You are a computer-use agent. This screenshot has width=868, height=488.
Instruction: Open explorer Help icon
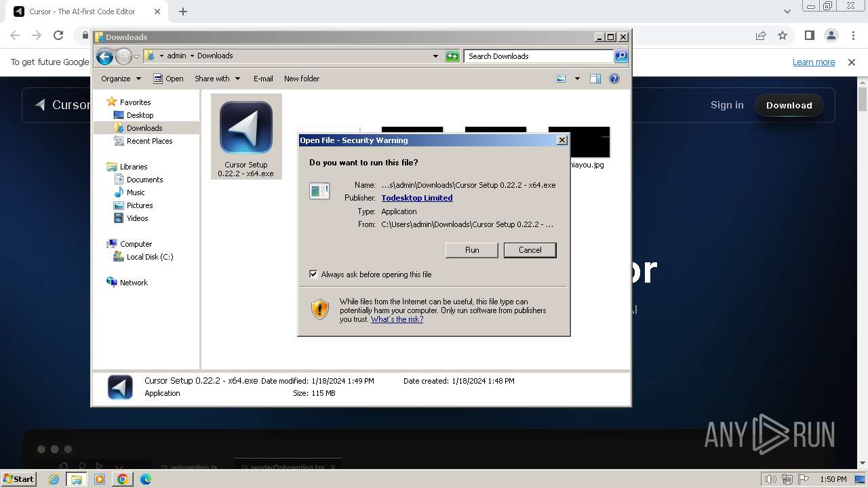[614, 79]
